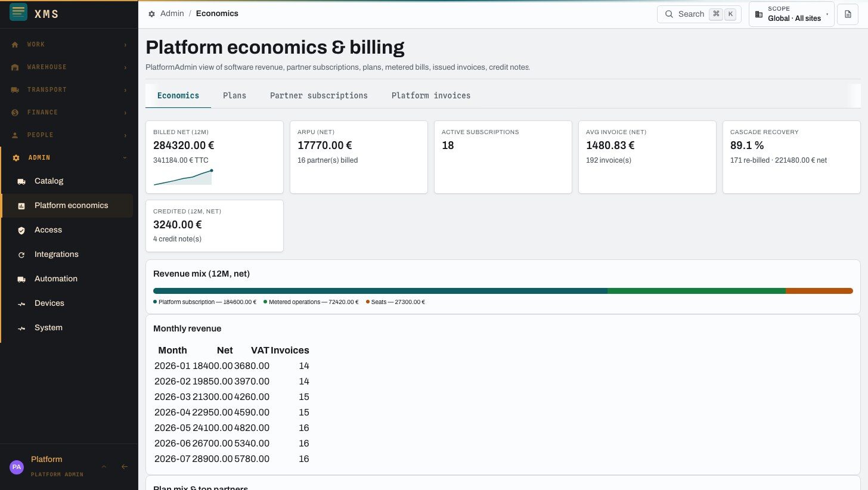Click the Catalog truck icon

(21, 181)
